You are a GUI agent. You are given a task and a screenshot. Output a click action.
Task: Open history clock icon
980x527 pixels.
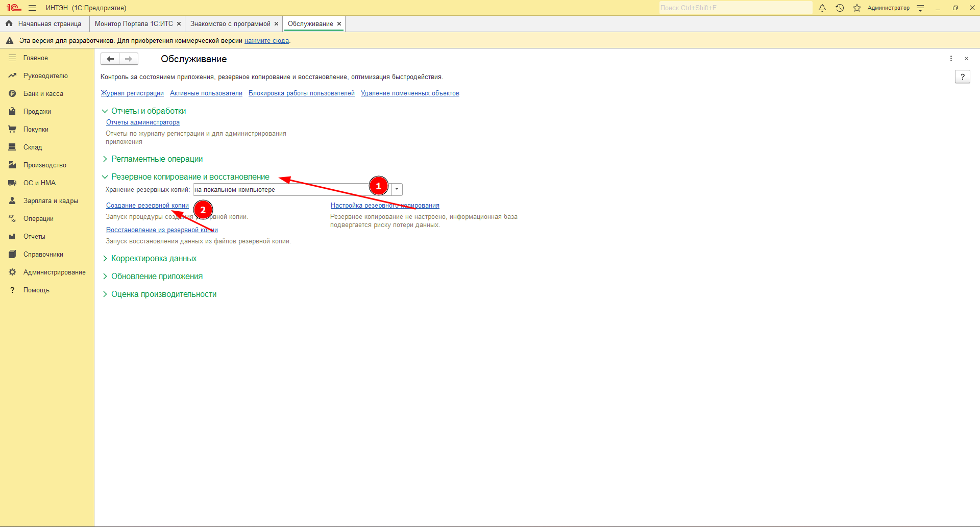tap(840, 8)
